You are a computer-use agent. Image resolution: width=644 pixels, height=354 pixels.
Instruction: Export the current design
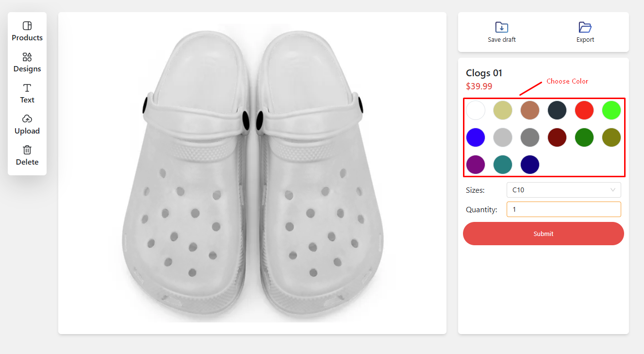pyautogui.click(x=585, y=32)
